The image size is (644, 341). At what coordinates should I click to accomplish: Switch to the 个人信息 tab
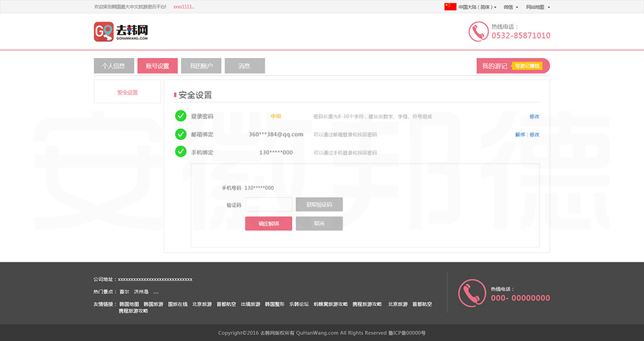tap(113, 66)
